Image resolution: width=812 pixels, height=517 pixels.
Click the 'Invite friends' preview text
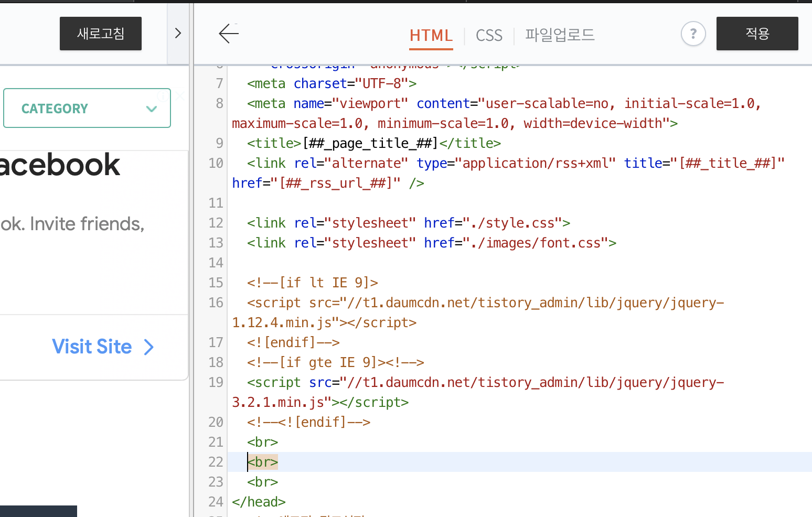coord(72,224)
